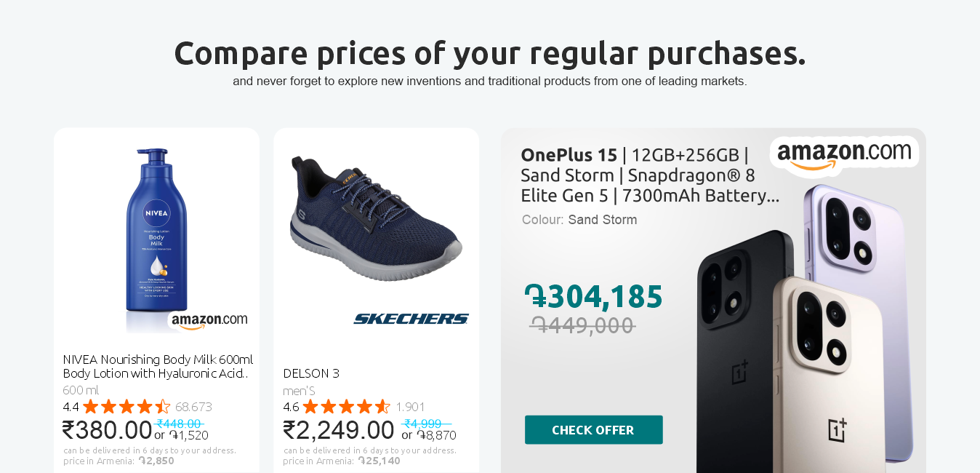Click the crossed-out 449,000 original price

[582, 325]
